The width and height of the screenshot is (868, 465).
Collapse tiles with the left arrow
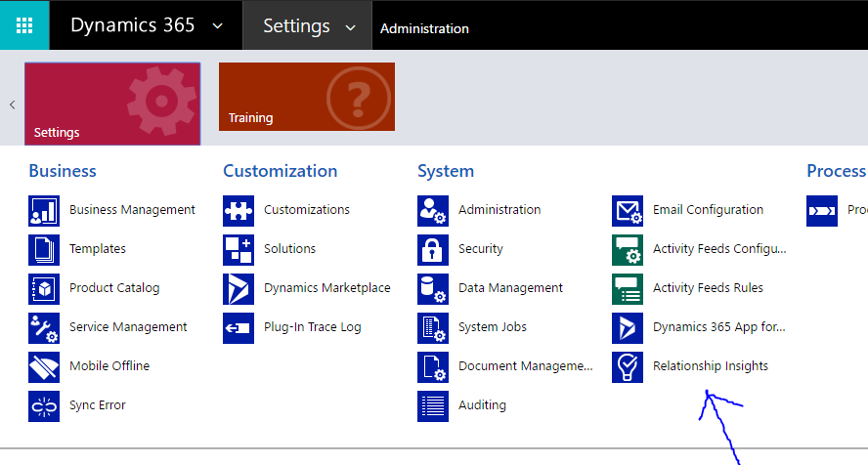[12, 105]
